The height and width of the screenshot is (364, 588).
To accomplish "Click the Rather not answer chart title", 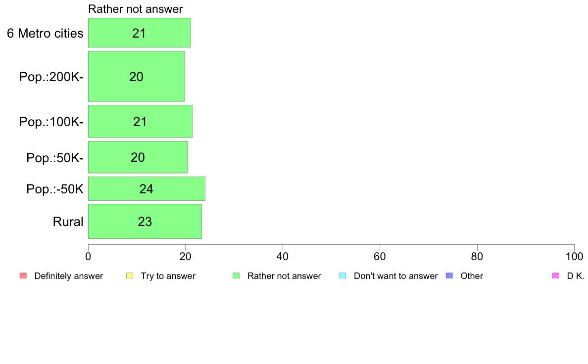I will click(136, 9).
